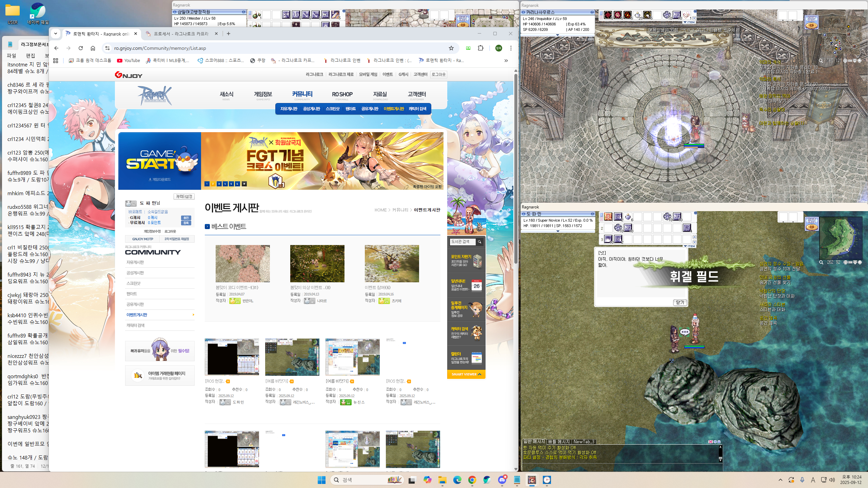Open the RO SHOP menu
The height and width of the screenshot is (488, 868).
tap(342, 95)
